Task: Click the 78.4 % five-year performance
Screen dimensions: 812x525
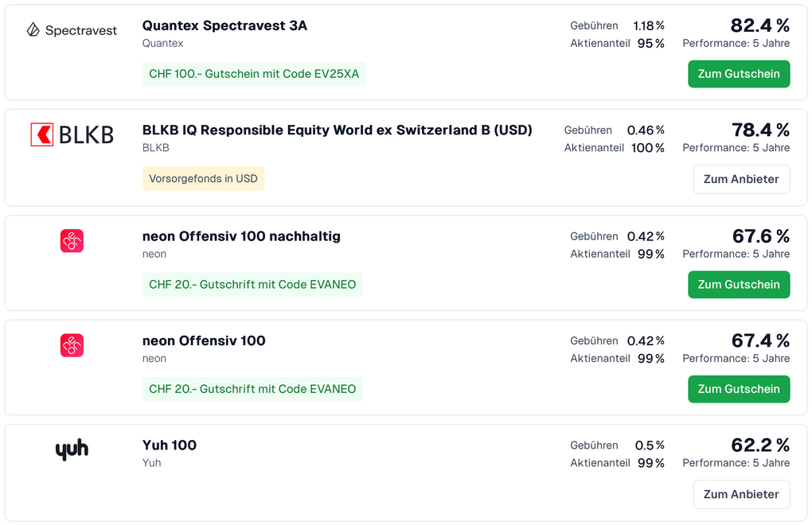Action: (x=759, y=130)
